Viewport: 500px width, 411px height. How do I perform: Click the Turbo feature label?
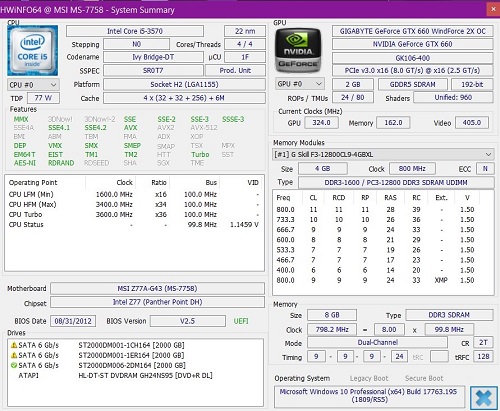coord(200,155)
